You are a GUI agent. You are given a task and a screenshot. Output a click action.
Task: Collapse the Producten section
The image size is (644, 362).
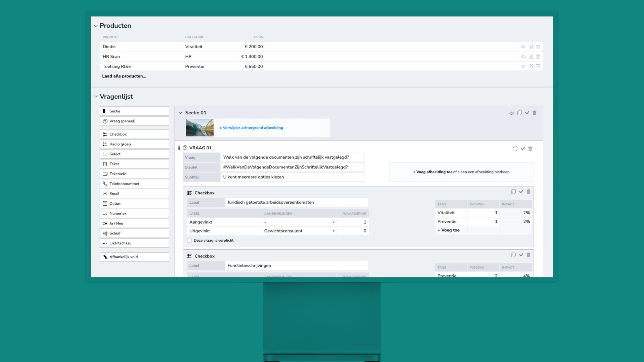click(x=96, y=26)
